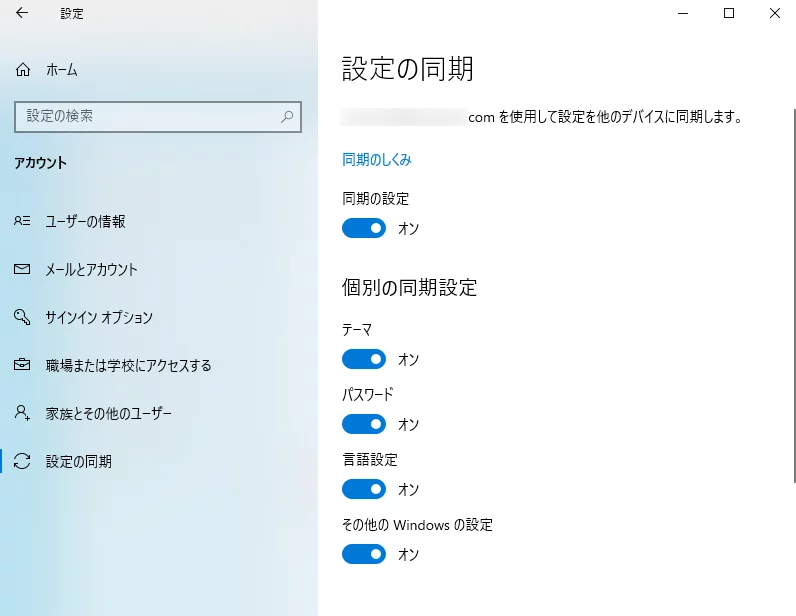
Task: Toggle その他の Windows の設定 switch
Action: point(364,554)
